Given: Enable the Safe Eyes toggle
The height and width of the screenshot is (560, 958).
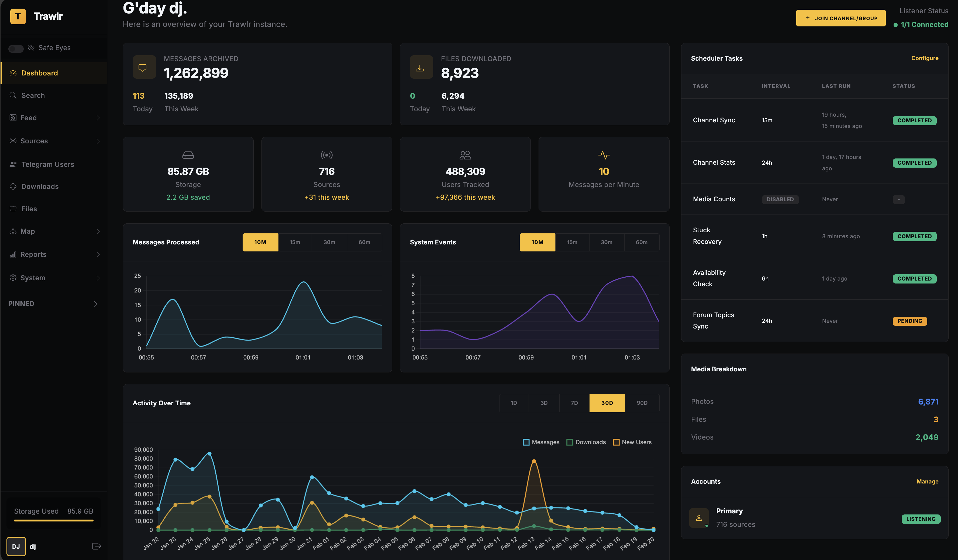Looking at the screenshot, I should [x=16, y=48].
